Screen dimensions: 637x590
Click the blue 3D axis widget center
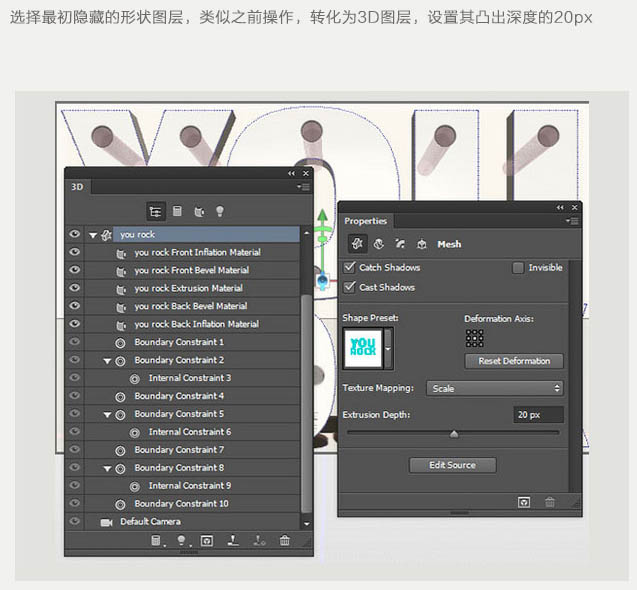coord(322,280)
